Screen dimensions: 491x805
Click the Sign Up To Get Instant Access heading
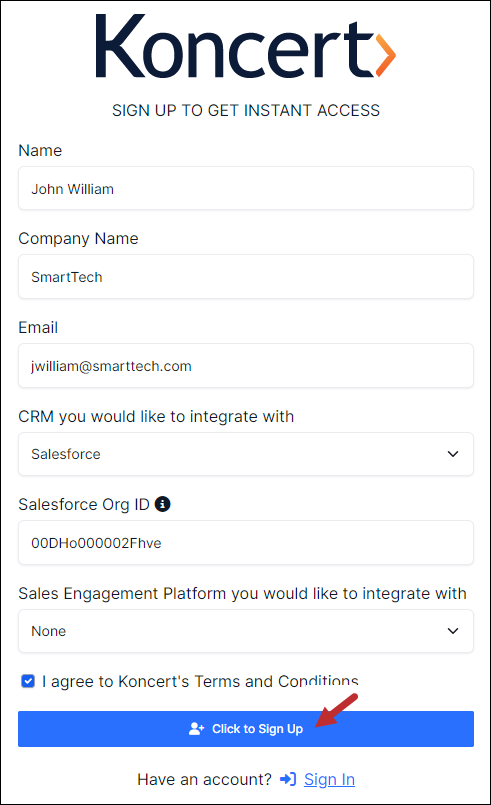(246, 110)
